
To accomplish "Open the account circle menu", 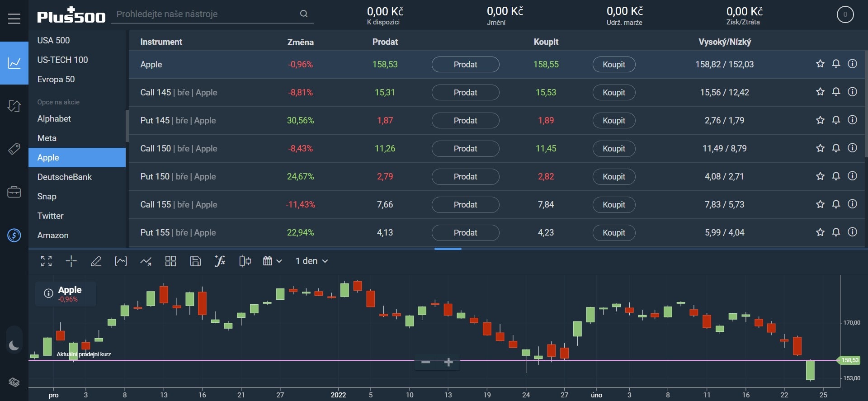I will (845, 14).
